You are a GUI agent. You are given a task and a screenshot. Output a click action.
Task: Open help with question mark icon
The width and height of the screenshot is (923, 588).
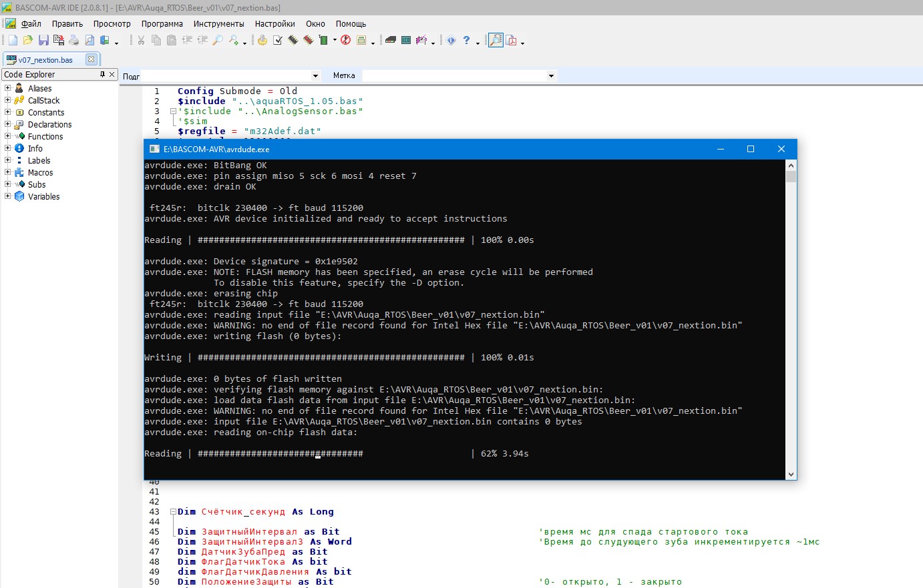point(467,40)
